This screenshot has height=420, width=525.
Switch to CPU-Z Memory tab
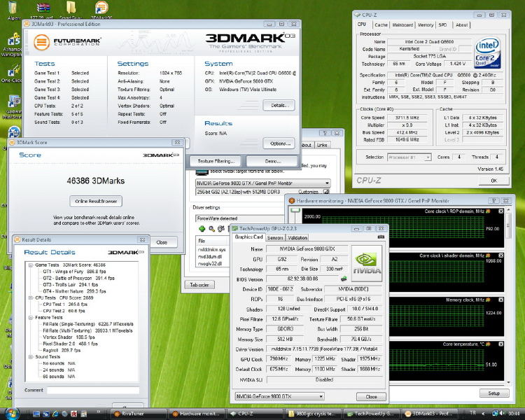point(426,25)
